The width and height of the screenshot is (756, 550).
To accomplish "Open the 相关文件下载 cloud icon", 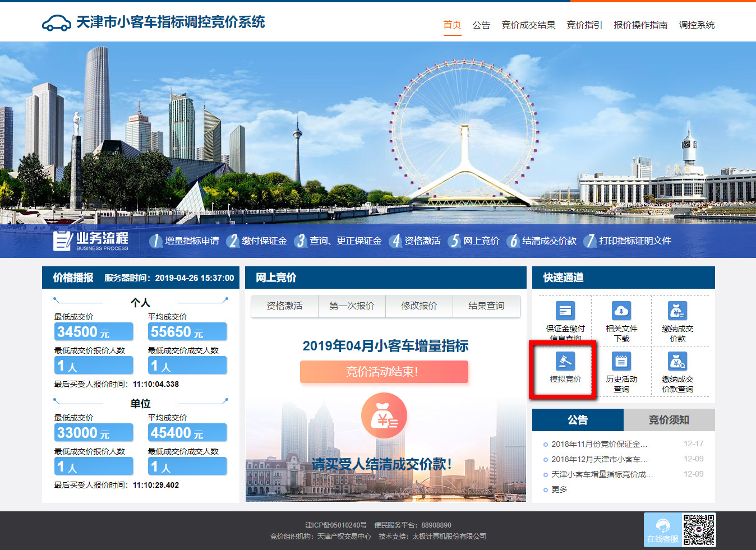I will point(621,310).
